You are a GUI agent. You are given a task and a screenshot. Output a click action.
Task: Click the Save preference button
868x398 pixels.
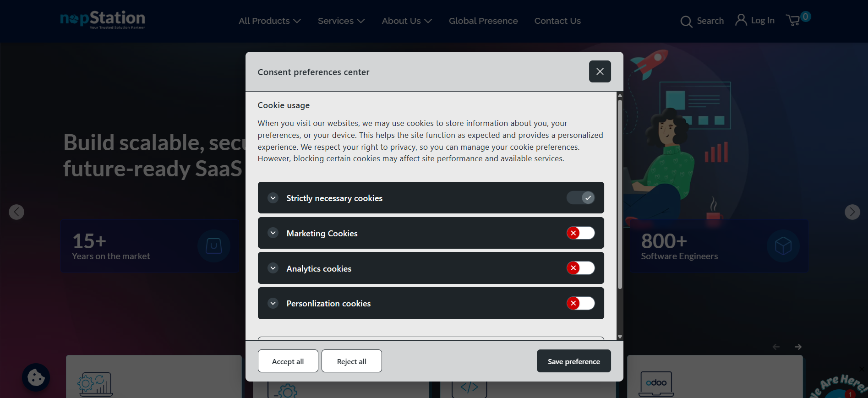point(573,361)
